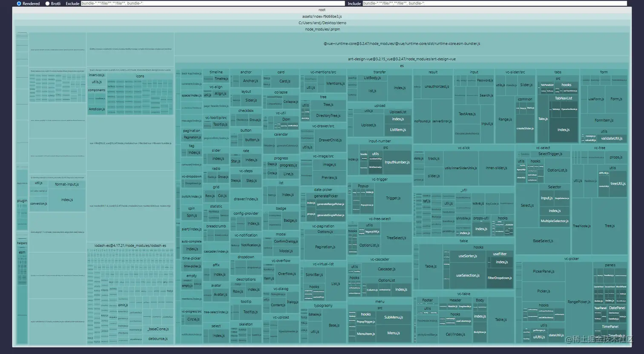Select the Anchor.js cell
The image size is (644, 354).
coord(250,81)
